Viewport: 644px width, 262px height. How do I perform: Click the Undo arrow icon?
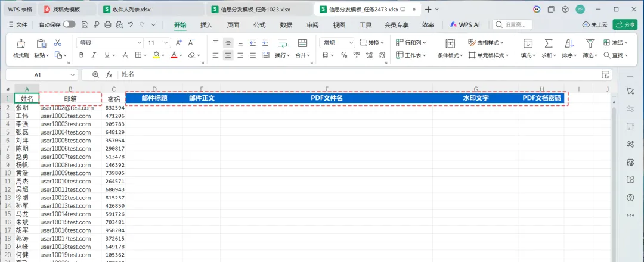click(x=131, y=24)
